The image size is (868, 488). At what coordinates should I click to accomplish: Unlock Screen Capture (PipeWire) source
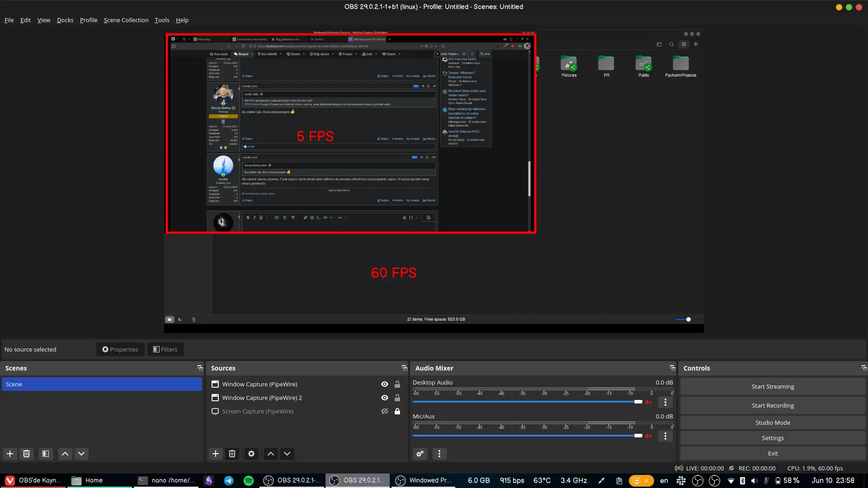(x=397, y=411)
